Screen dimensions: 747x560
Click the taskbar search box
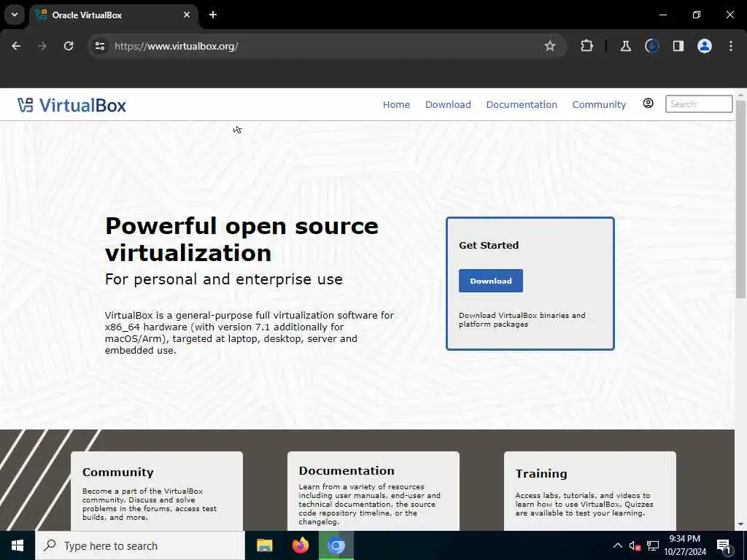[x=140, y=545]
